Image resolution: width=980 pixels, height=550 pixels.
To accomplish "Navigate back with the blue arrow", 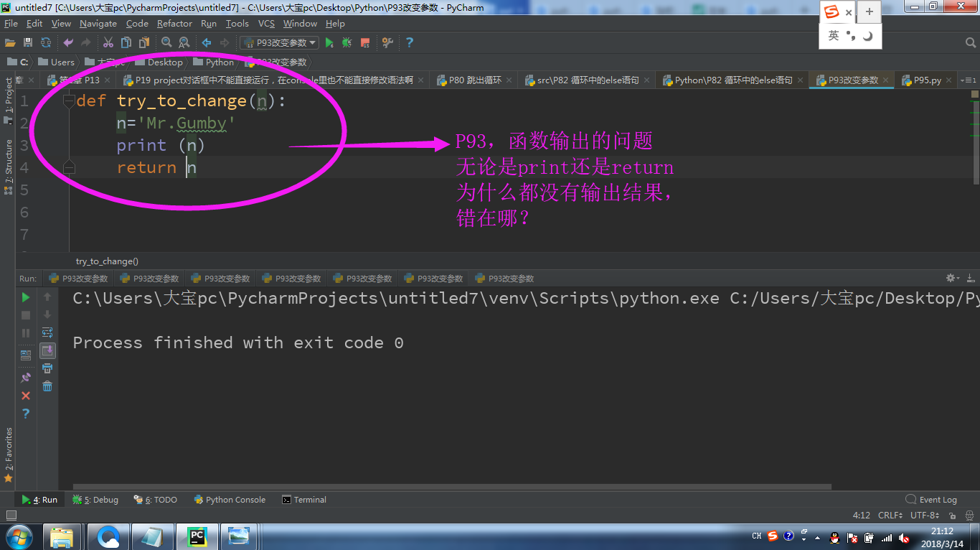I will (207, 43).
